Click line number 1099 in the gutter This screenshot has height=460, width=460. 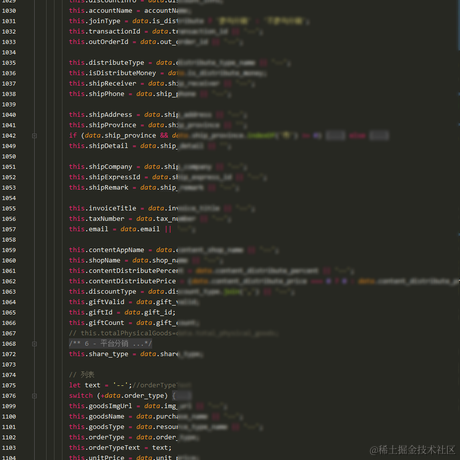(9, 406)
